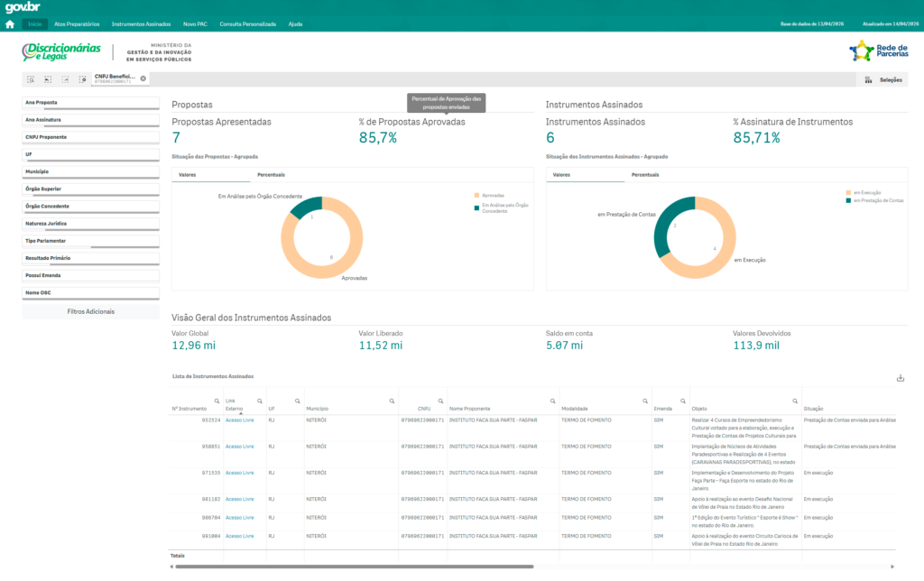This screenshot has height=581, width=924.
Task: Open Acesso Livre link for instrument 952524
Action: (239, 420)
